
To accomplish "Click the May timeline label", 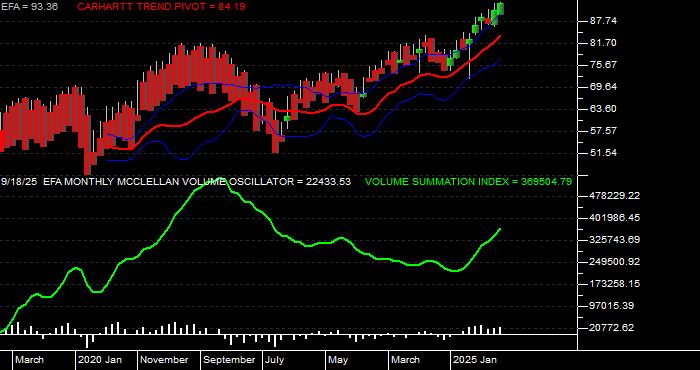I will 338,360.
